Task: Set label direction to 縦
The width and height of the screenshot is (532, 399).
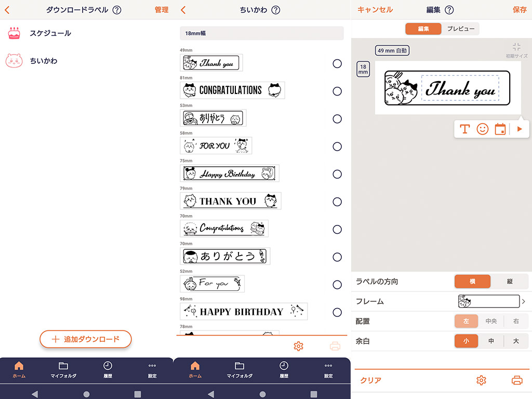Action: [x=510, y=282]
